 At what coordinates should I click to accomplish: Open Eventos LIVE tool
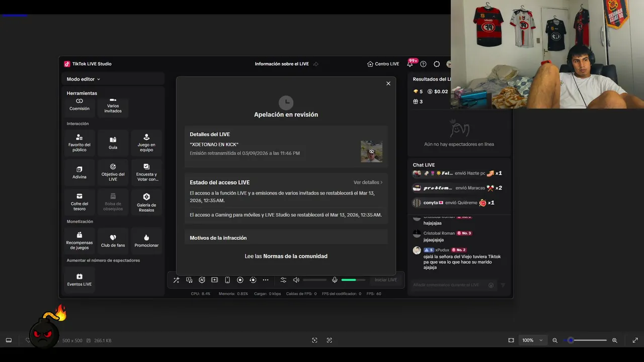[79, 280]
